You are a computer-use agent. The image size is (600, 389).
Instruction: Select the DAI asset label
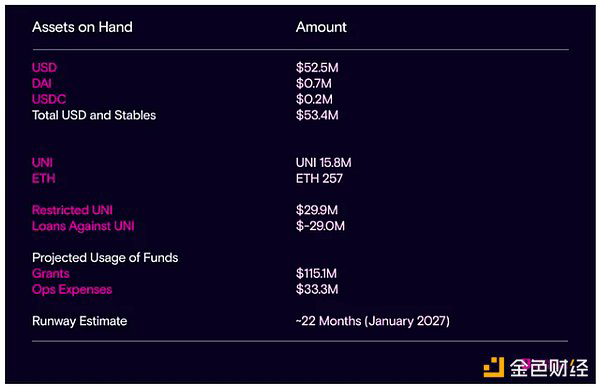pyautogui.click(x=42, y=83)
